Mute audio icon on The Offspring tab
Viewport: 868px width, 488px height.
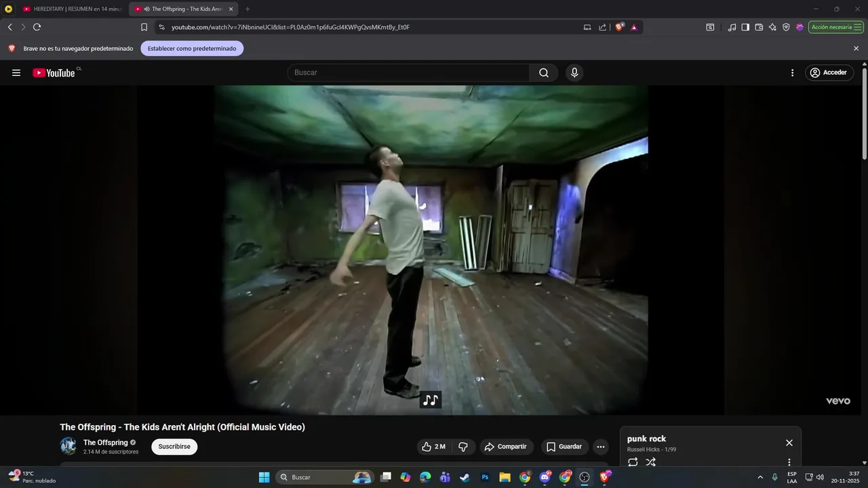pyautogui.click(x=147, y=9)
